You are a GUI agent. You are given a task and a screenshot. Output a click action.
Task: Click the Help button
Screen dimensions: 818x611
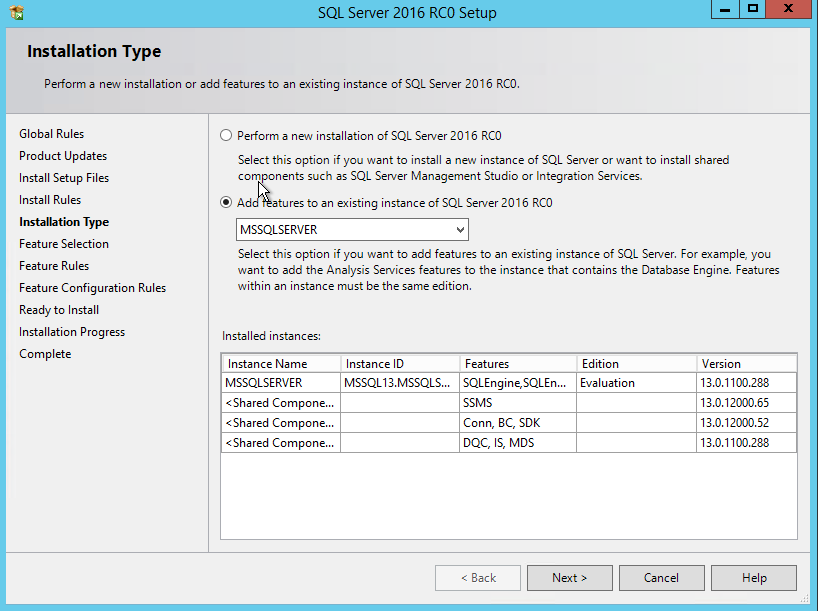pos(754,578)
